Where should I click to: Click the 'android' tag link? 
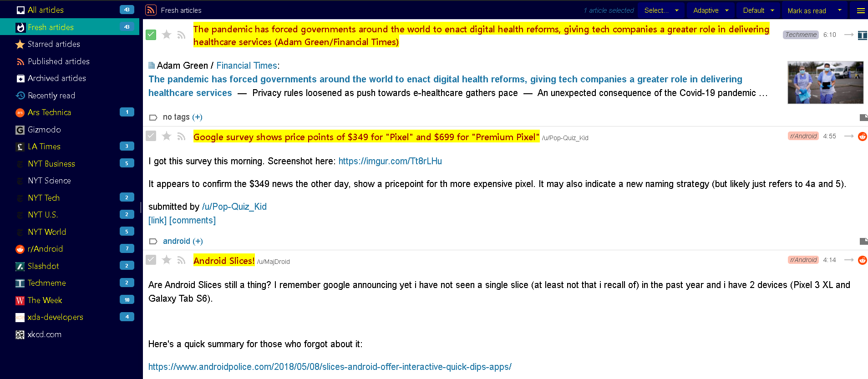[177, 241]
